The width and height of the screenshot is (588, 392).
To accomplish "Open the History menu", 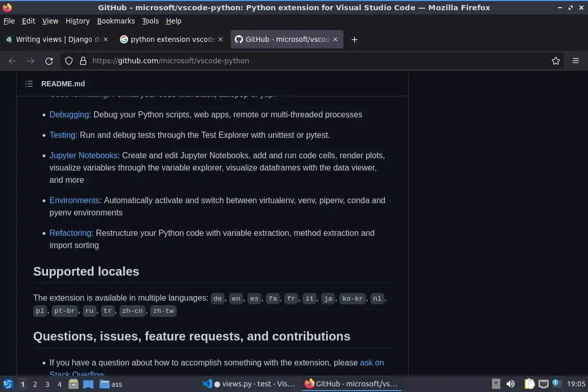I will tap(78, 21).
